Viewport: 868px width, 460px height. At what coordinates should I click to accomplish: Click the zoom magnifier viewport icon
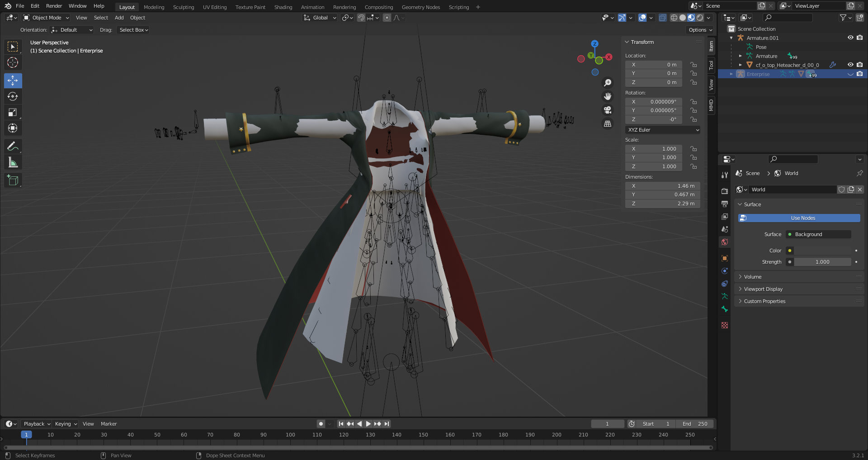tap(608, 83)
